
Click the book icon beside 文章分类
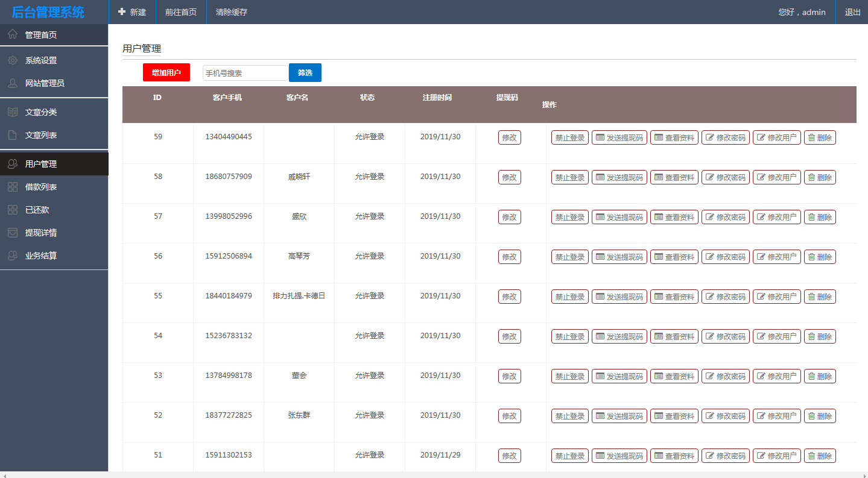pyautogui.click(x=13, y=112)
